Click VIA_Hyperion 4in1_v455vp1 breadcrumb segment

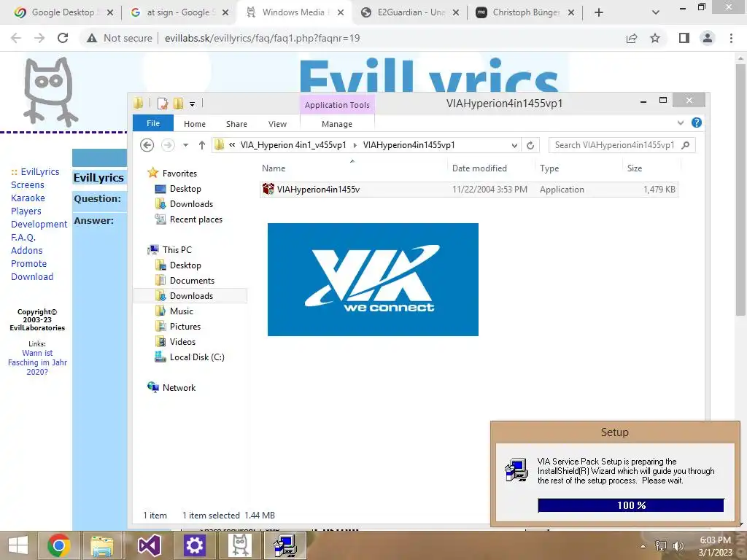293,145
